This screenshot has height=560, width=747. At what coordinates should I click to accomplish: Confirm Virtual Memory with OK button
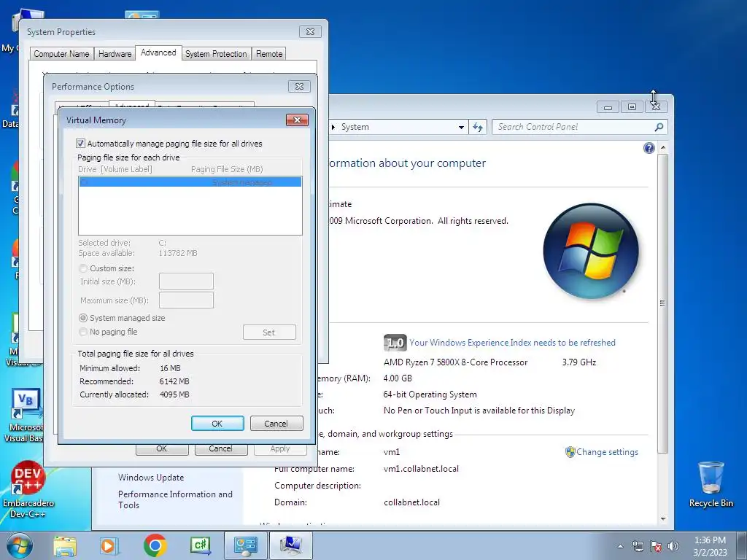pos(217,424)
